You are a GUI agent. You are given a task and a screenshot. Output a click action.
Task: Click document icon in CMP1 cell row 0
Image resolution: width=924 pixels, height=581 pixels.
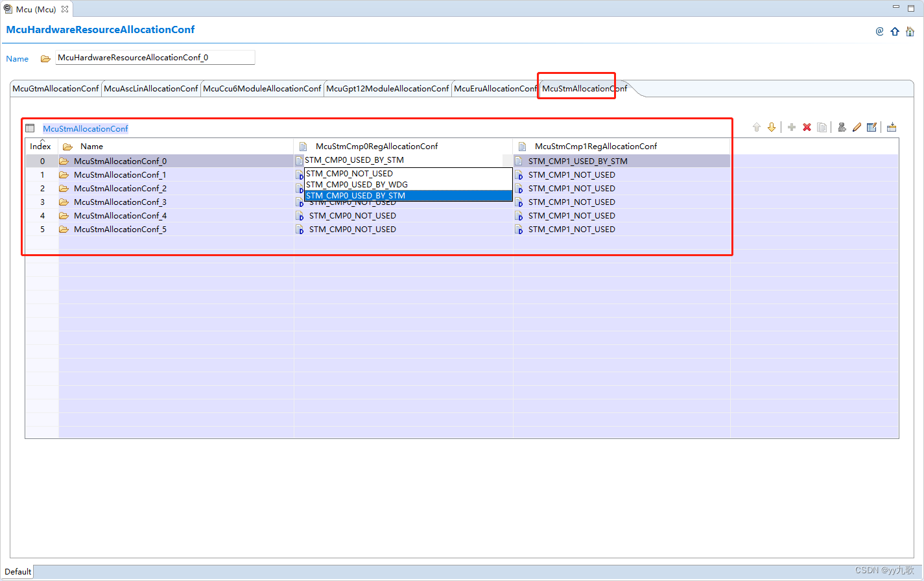(519, 161)
